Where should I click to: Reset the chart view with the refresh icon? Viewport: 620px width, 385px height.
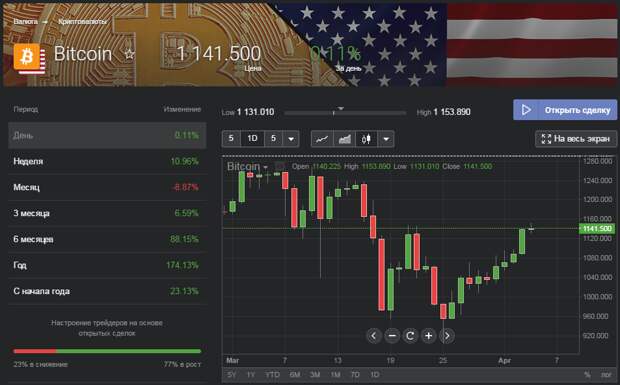tap(410, 336)
